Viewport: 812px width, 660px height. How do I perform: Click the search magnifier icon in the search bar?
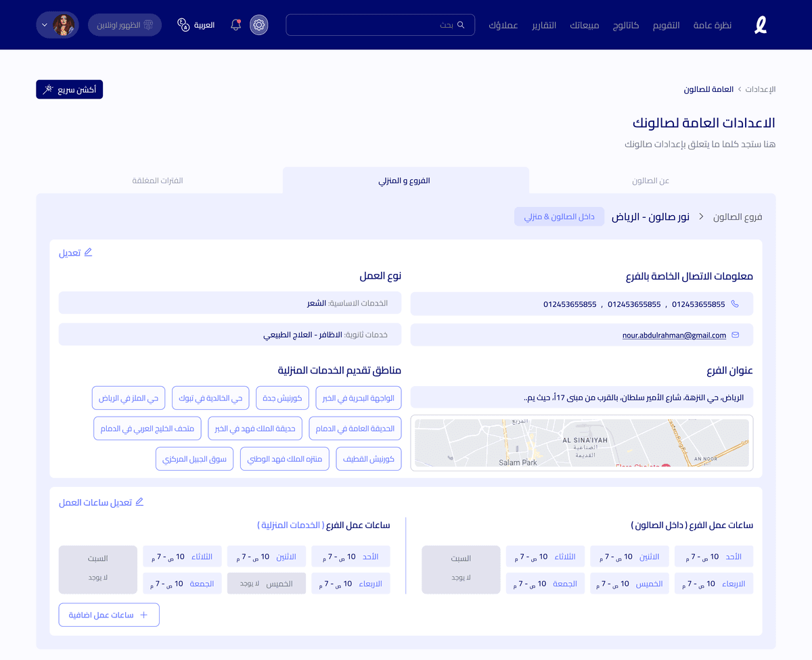[x=462, y=24]
